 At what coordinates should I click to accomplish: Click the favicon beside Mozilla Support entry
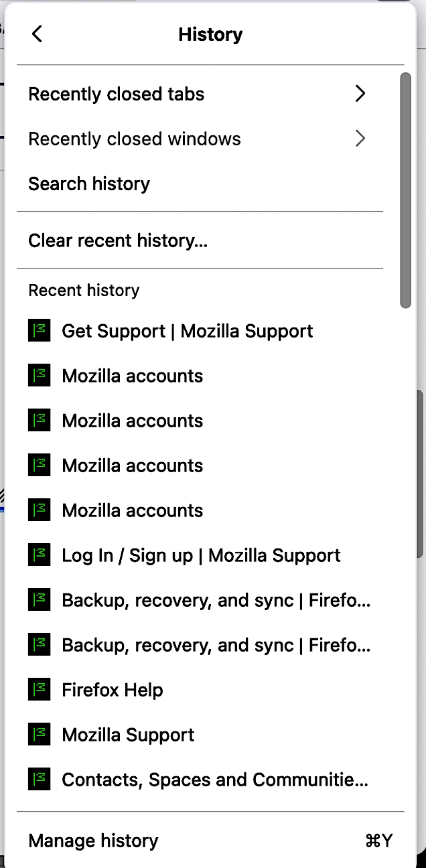click(40, 735)
